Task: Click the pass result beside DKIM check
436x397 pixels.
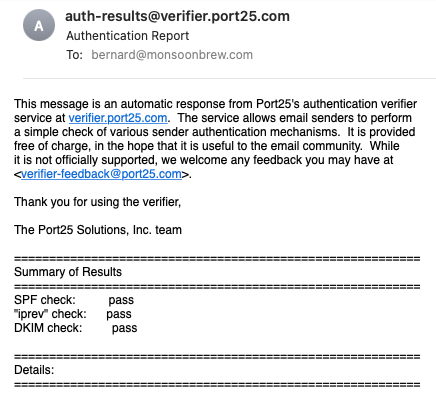Action: [x=124, y=328]
